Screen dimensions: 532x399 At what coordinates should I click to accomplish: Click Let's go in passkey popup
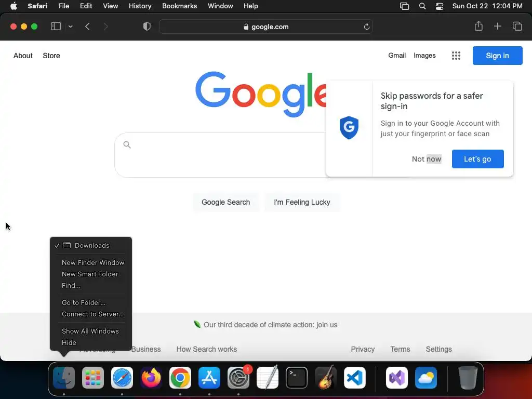point(478,159)
